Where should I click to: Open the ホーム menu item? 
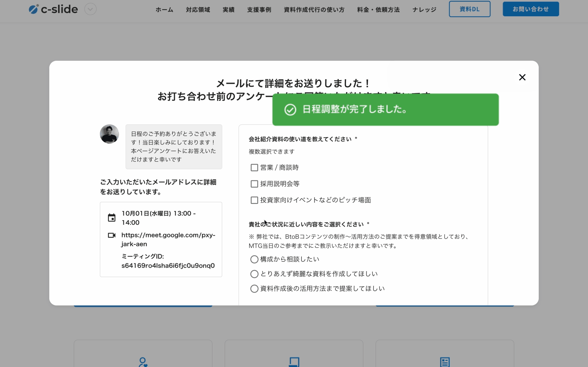(164, 10)
